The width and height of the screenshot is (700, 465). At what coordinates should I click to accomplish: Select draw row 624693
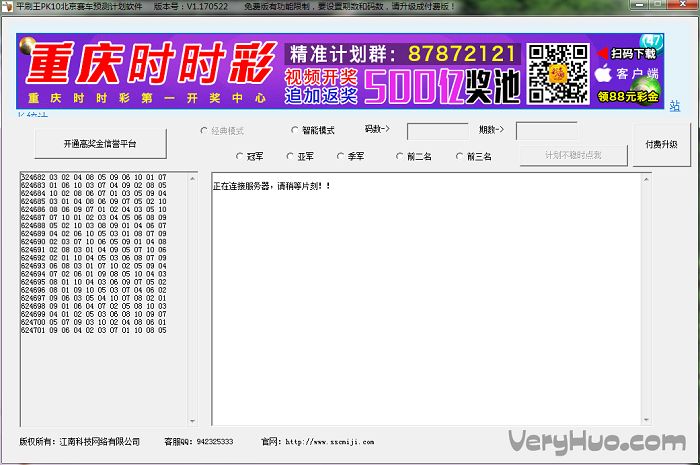click(x=93, y=266)
